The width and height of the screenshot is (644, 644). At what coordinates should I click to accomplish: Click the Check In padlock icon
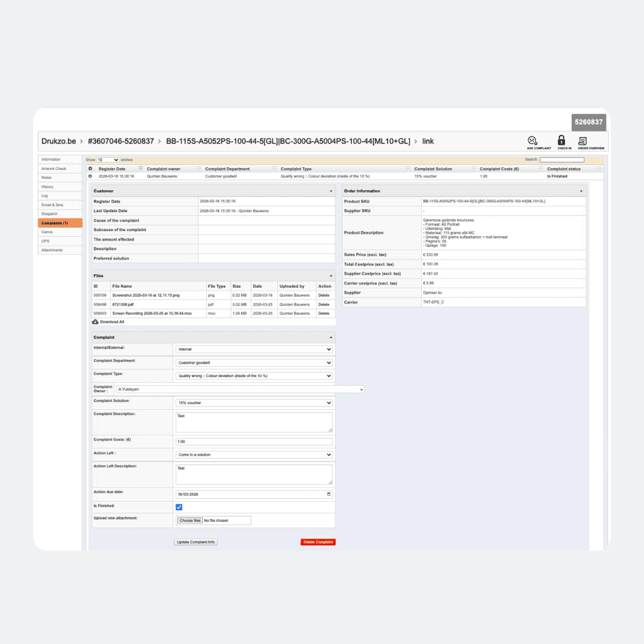[560, 140]
